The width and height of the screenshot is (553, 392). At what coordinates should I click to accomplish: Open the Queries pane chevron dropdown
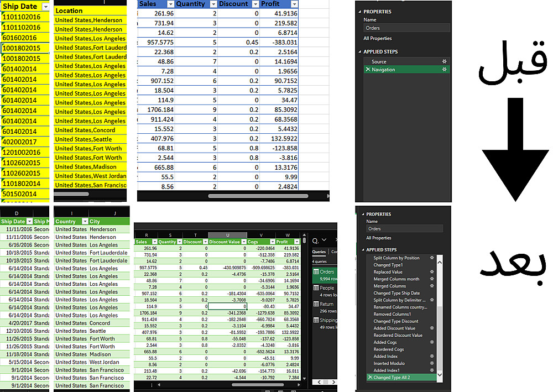(x=324, y=240)
